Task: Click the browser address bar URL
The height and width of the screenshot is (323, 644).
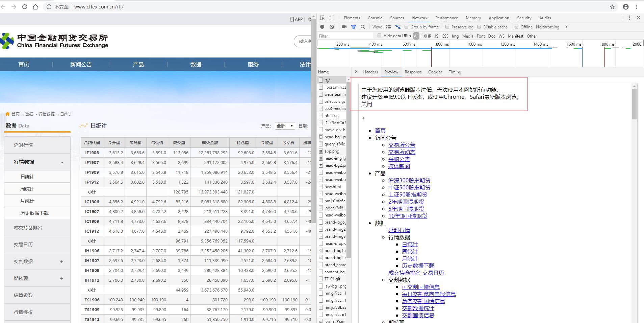Action: pyautogui.click(x=99, y=7)
